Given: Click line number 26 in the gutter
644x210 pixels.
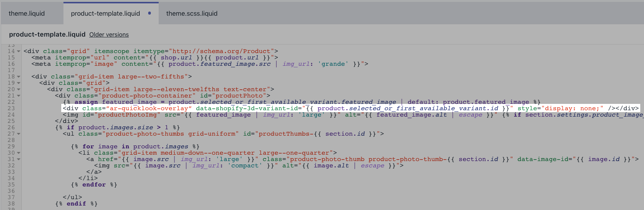Looking at the screenshot, I should pos(11,127).
